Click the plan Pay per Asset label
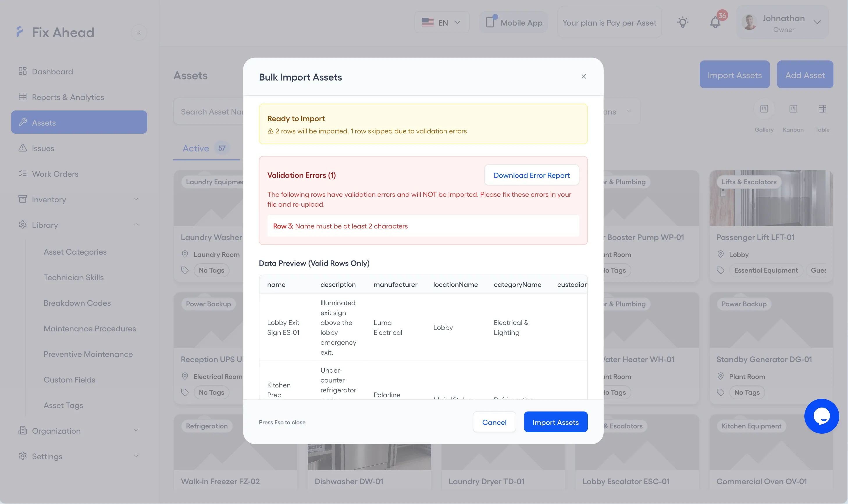 [x=609, y=22]
